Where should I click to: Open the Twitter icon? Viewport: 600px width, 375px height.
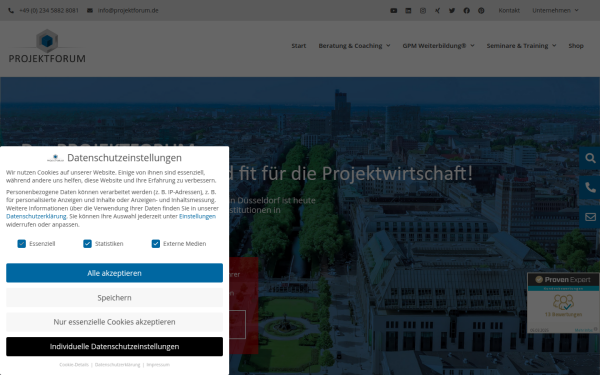coord(452,11)
